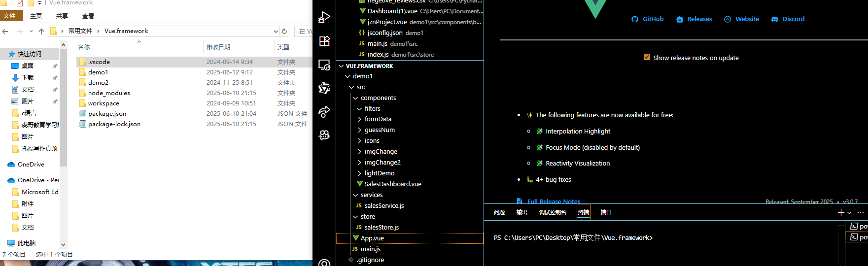This screenshot has height=266, width=868.
Task: Open the address bar history dropdown
Action: 276,31
